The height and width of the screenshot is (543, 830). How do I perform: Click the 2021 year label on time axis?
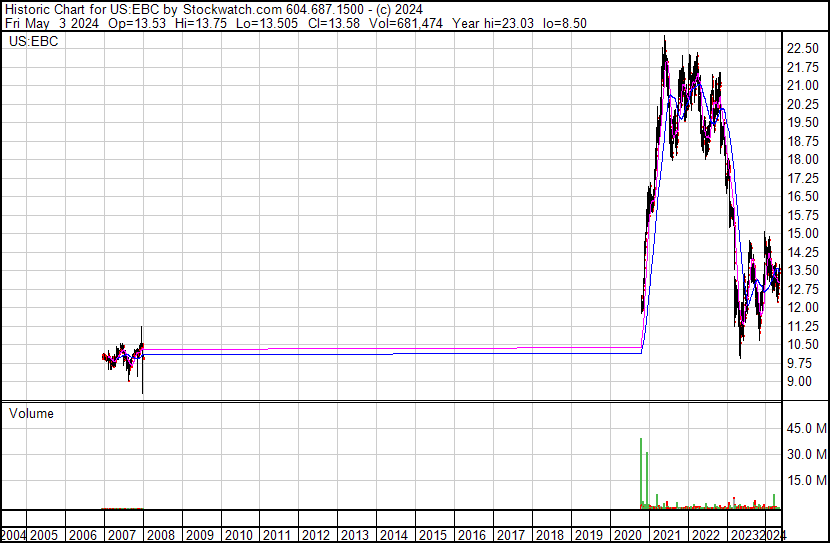666,535
